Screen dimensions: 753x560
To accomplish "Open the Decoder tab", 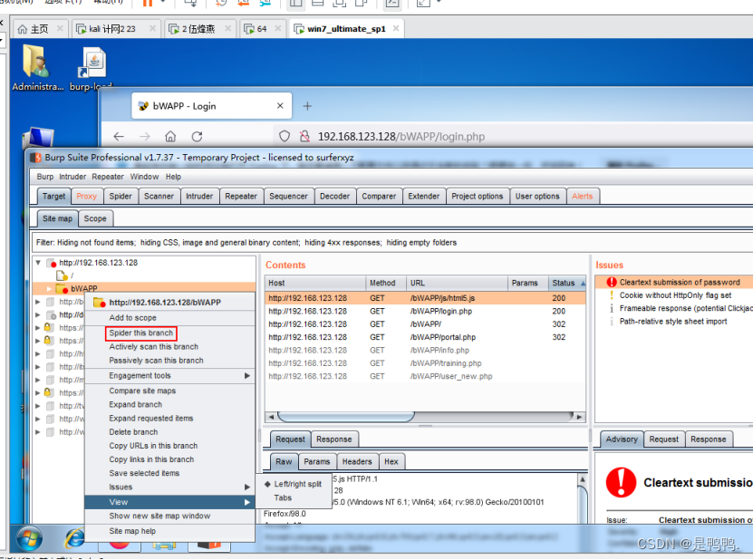I will [x=334, y=196].
